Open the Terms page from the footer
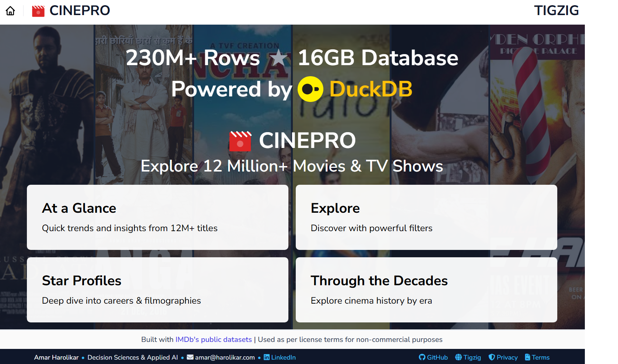 [x=541, y=357]
